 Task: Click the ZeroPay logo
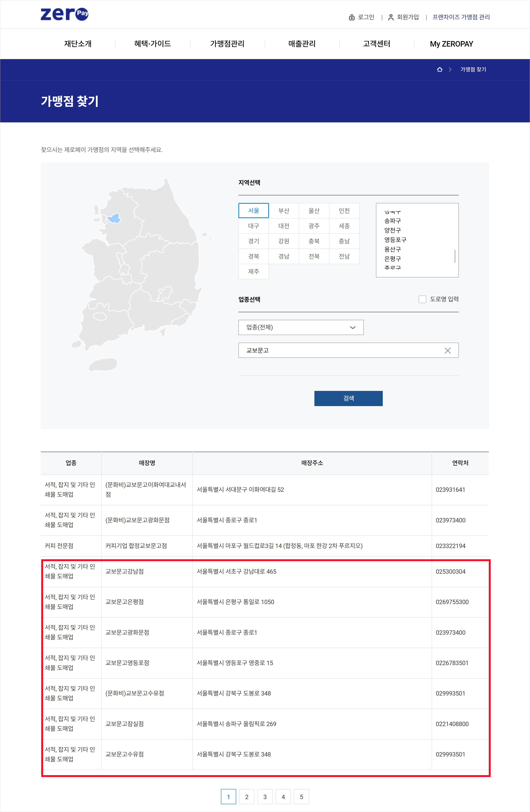click(64, 14)
